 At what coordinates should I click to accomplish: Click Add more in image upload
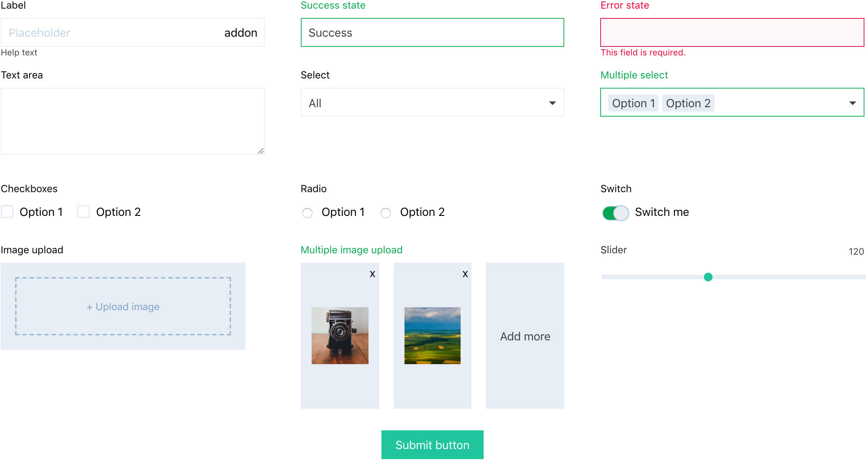pyautogui.click(x=525, y=336)
